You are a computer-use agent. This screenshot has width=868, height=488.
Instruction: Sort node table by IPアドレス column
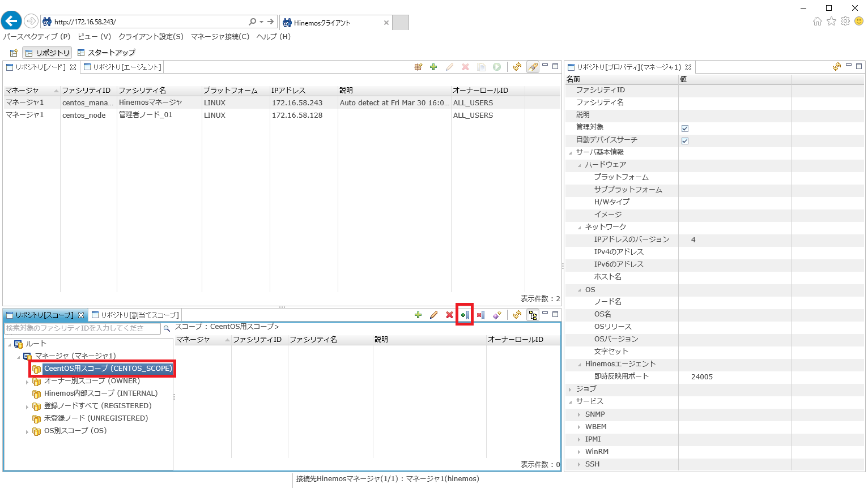(x=304, y=91)
